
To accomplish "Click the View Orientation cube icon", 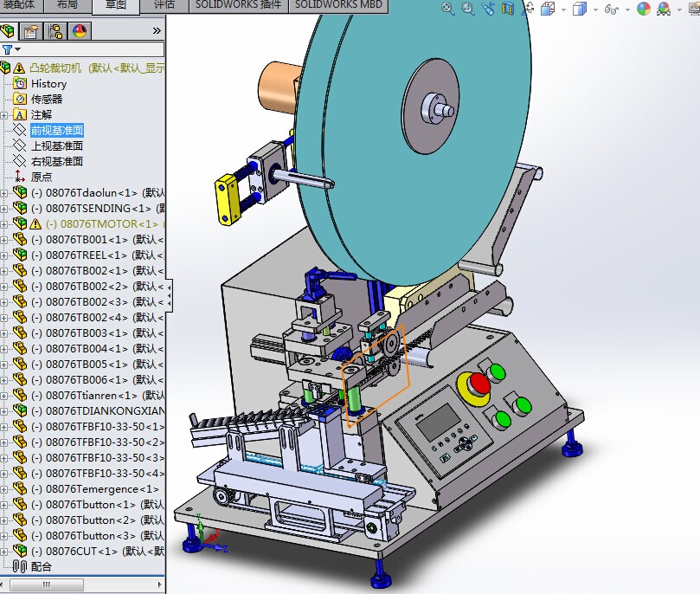I will coord(548,9).
